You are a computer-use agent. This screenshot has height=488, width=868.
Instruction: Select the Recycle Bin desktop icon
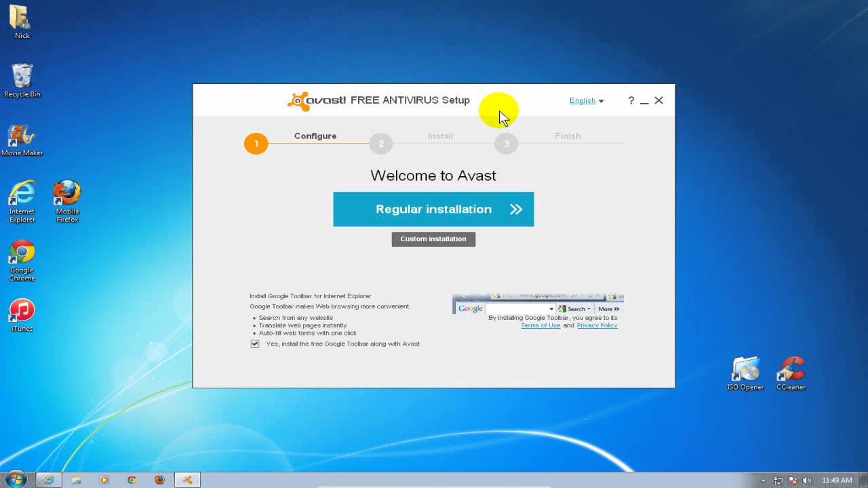point(22,81)
